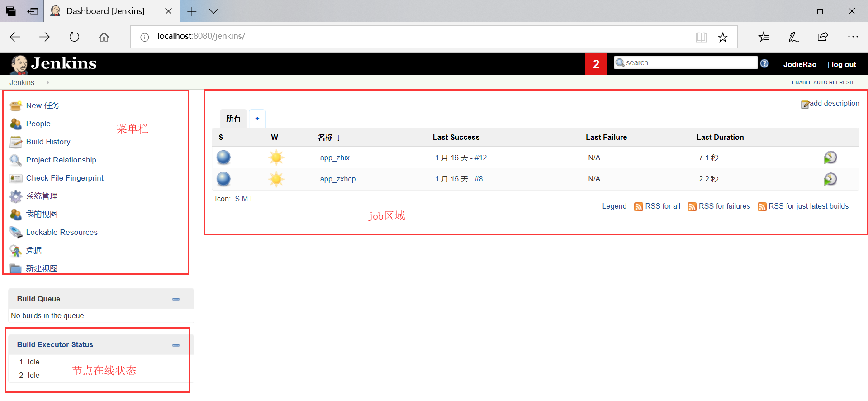Collapse the Build Queue panel

point(176,299)
